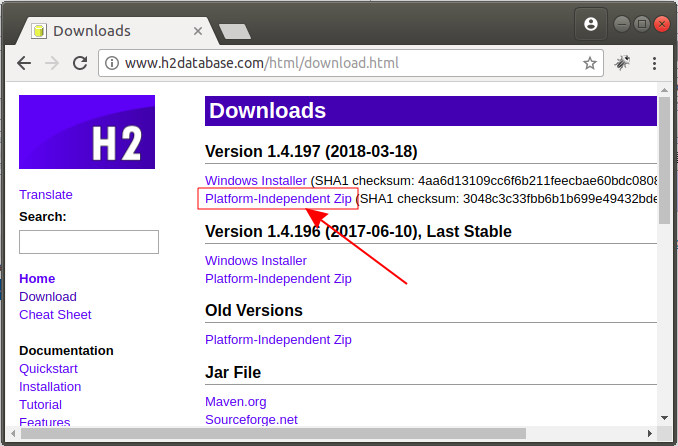Click the vertical scrollbar down arrow
The image size is (678, 446).
pos(664,418)
